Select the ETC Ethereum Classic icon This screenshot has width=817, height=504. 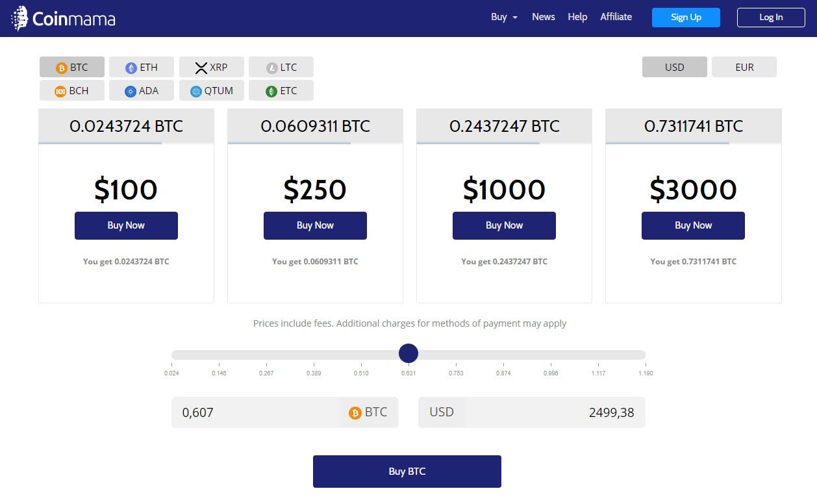click(271, 91)
